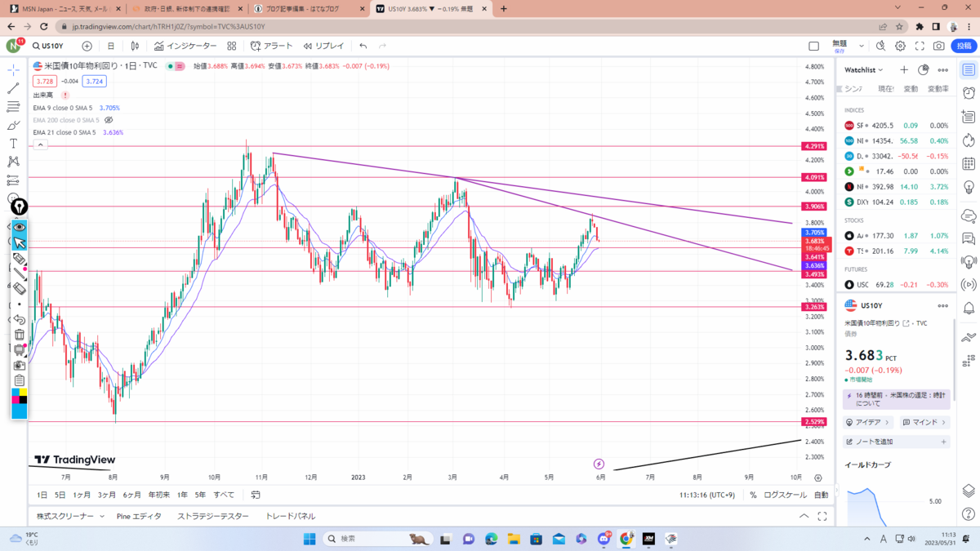Enter fullscreen chart mode

click(920, 47)
